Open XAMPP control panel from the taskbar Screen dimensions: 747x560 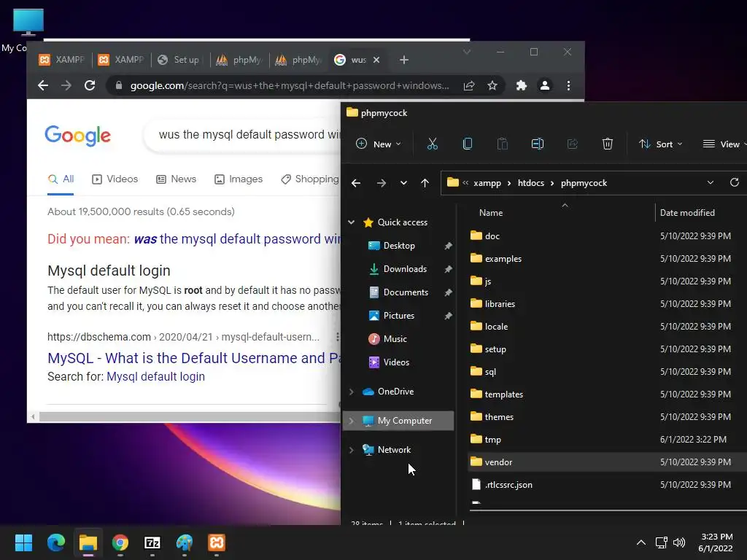[x=217, y=542]
